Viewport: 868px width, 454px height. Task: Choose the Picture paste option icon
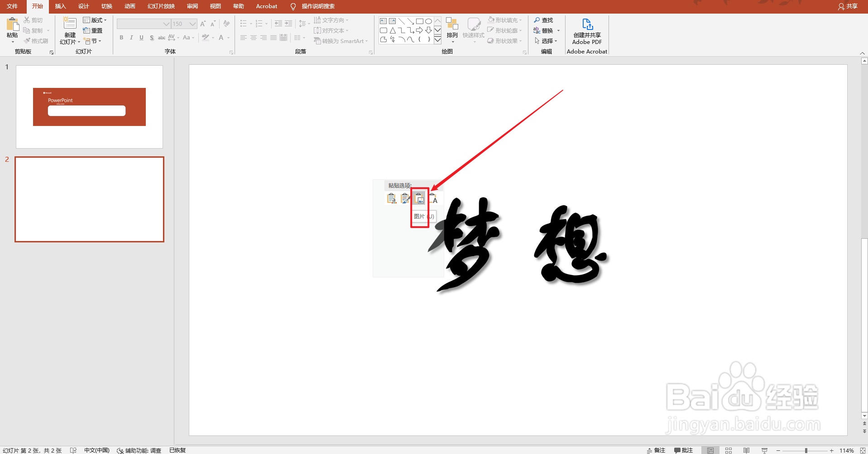point(419,198)
